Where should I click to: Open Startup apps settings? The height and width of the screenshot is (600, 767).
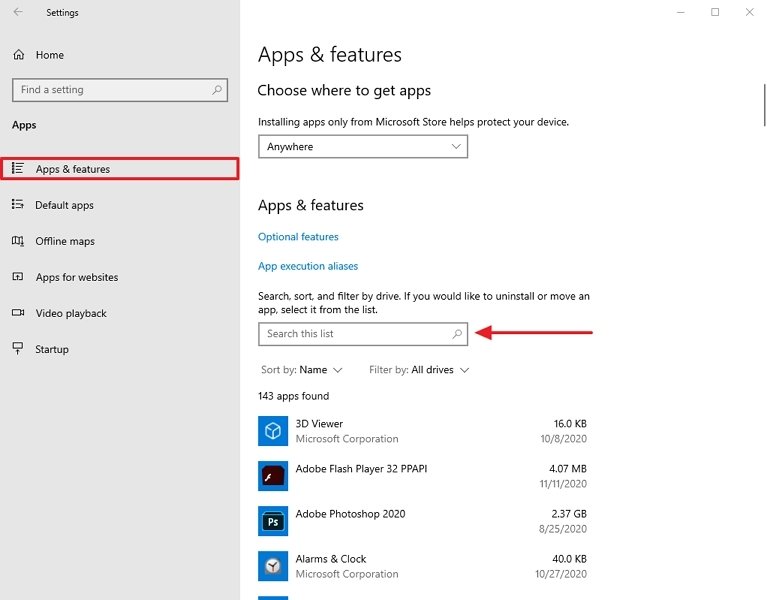click(120, 349)
